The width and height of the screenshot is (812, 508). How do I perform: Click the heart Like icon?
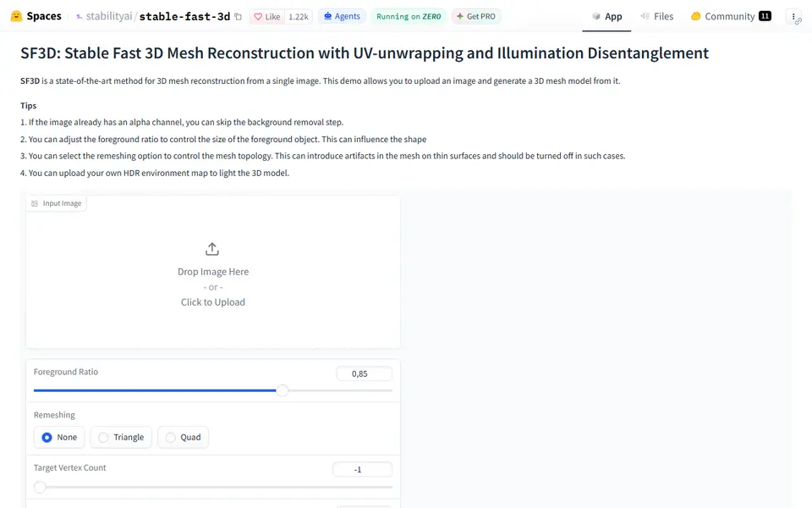[258, 17]
